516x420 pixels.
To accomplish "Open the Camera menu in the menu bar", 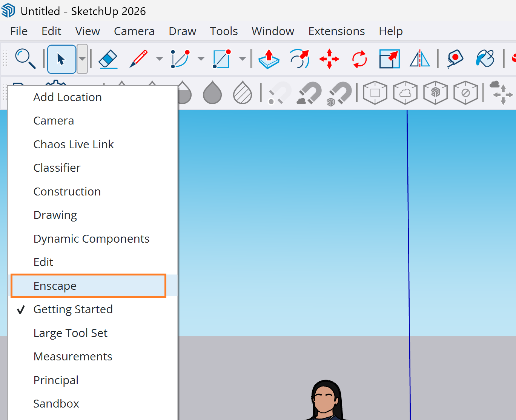I will pos(134,31).
